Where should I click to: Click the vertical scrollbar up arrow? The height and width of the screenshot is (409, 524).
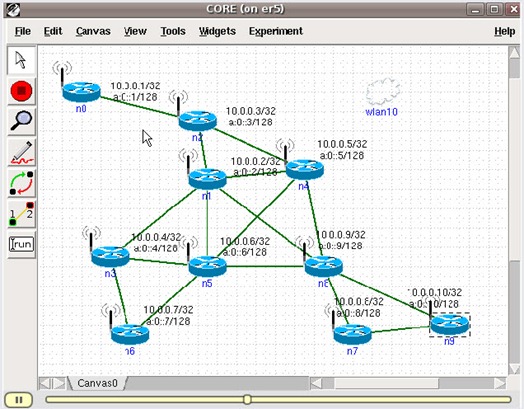click(x=514, y=52)
